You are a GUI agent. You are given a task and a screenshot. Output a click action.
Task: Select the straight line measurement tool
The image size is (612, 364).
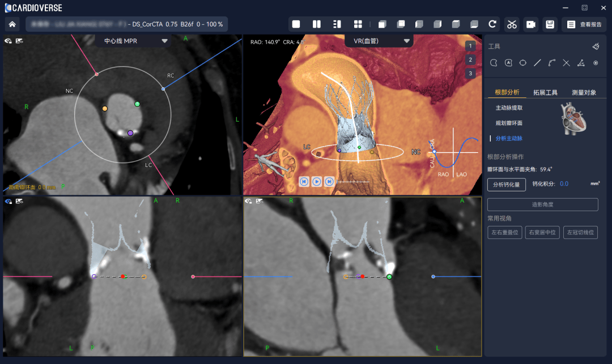pyautogui.click(x=537, y=63)
